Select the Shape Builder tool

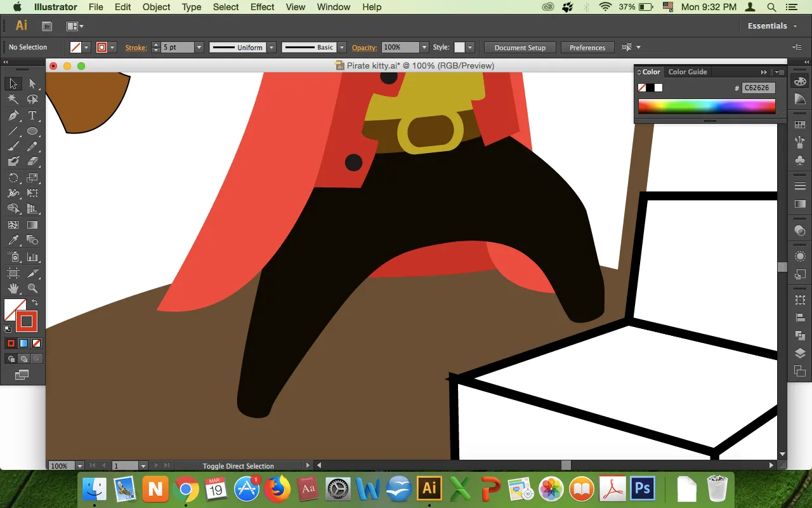click(x=13, y=209)
